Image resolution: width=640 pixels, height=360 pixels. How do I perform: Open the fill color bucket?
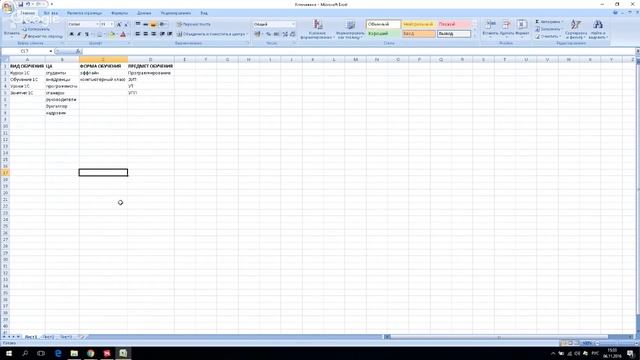(112, 34)
